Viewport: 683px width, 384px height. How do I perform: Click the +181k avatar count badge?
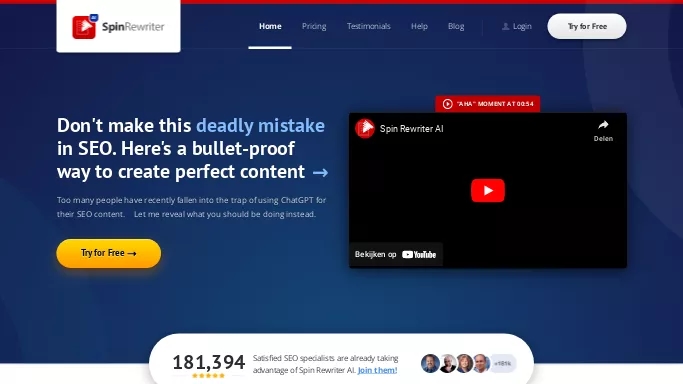point(503,363)
